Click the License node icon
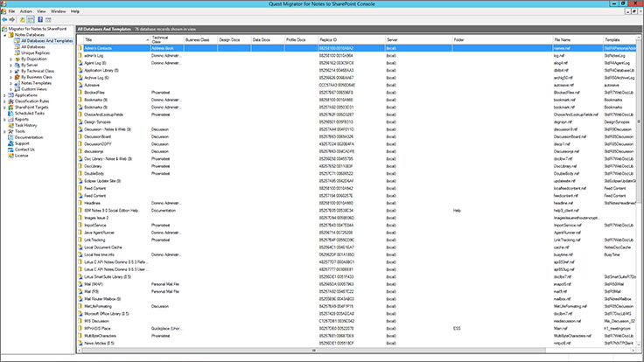The image size is (644, 362). click(11, 156)
